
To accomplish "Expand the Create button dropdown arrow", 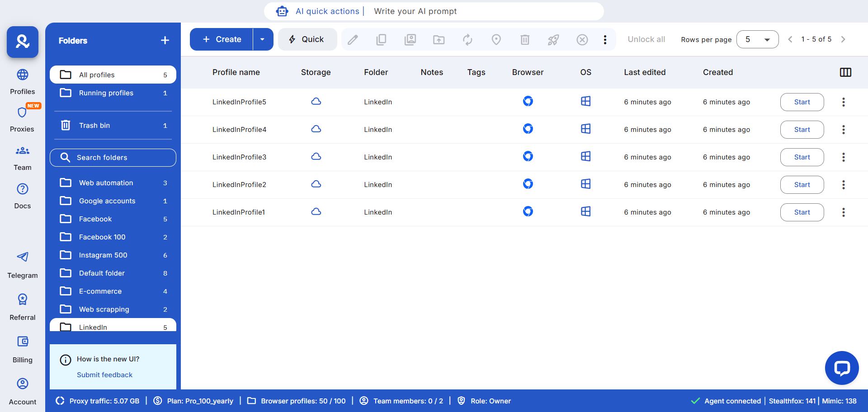I will coord(263,39).
